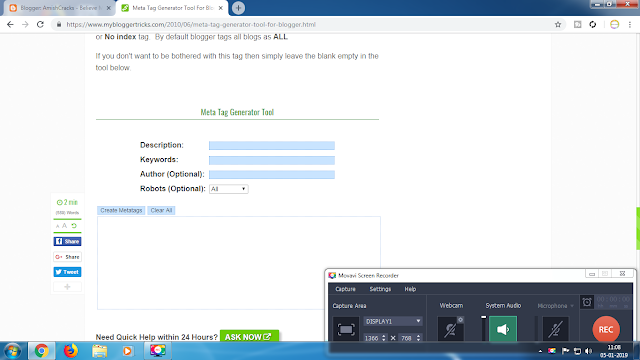Viewport: 640px width, 360px height.
Task: Share the post on Facebook
Action: coord(67,241)
